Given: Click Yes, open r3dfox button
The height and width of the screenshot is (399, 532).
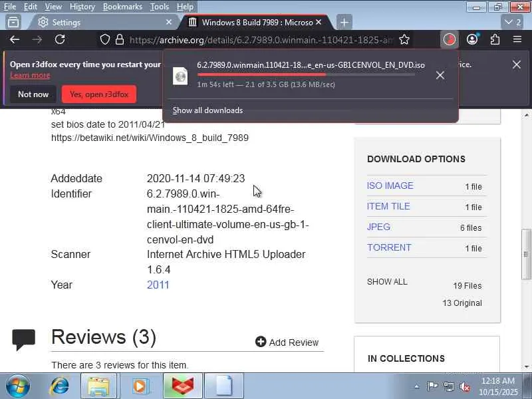Looking at the screenshot, I should (x=99, y=94).
